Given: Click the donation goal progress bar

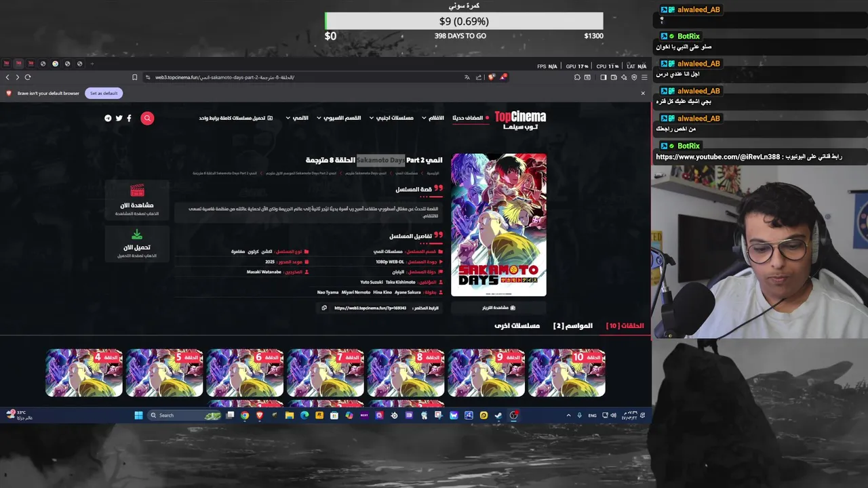Looking at the screenshot, I should click(x=464, y=21).
